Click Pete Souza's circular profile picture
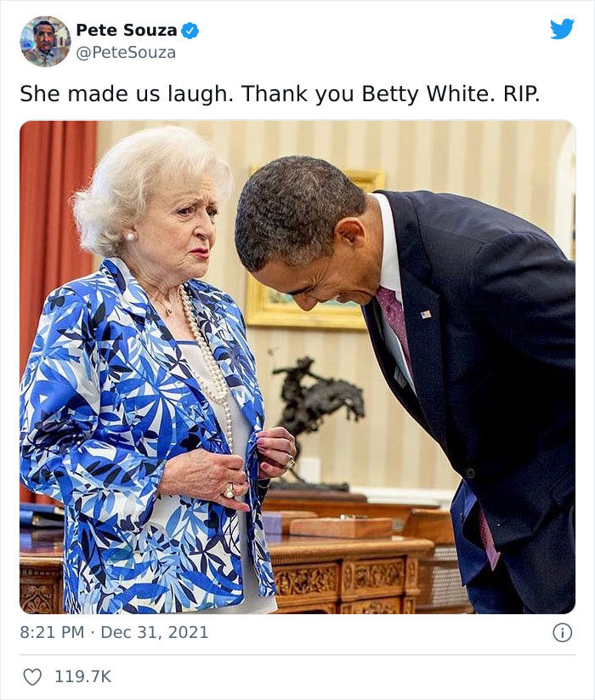The image size is (595, 700). pyautogui.click(x=45, y=38)
